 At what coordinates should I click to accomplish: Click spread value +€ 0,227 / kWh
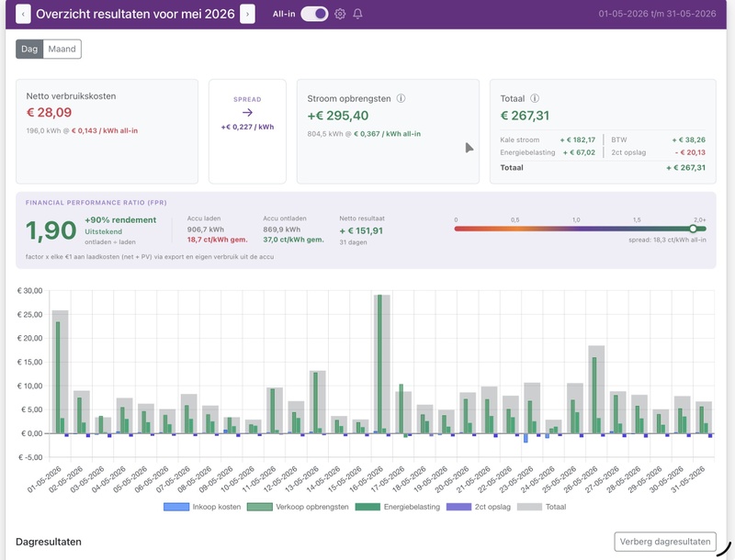click(x=247, y=127)
